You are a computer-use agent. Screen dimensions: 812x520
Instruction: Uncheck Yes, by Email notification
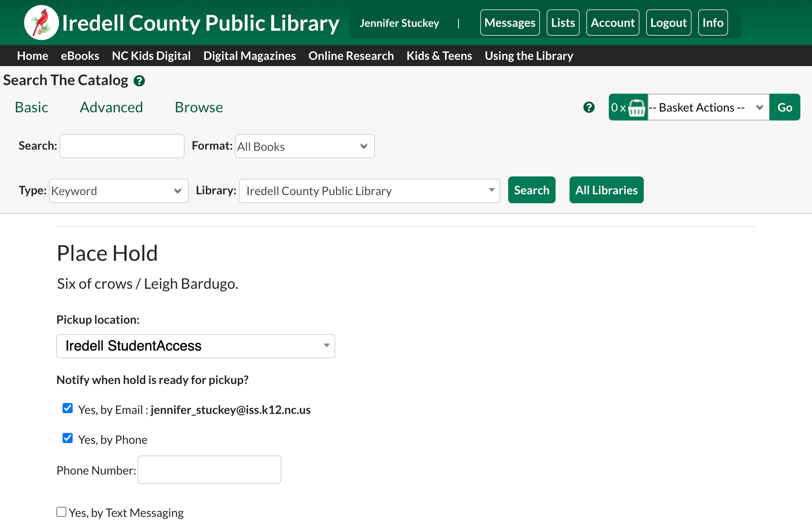click(68, 408)
